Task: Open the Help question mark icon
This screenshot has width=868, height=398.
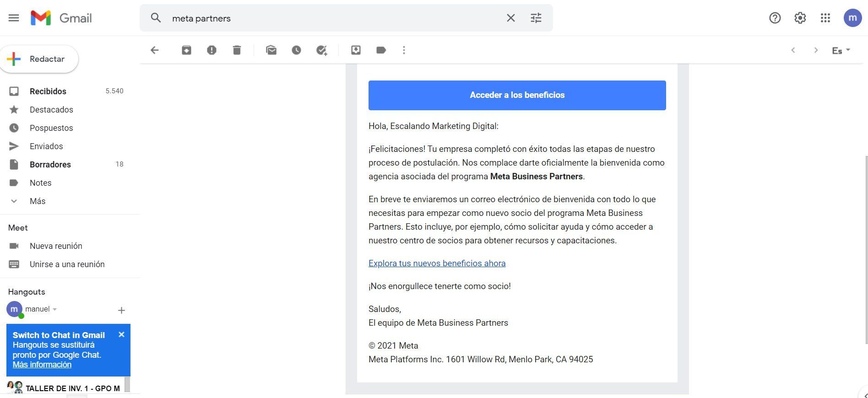Action: pos(775,18)
